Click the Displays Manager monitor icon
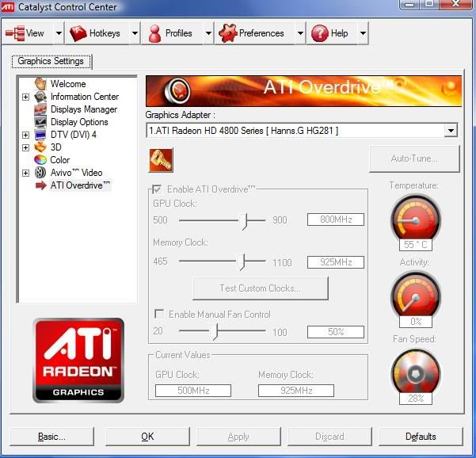 click(x=40, y=109)
